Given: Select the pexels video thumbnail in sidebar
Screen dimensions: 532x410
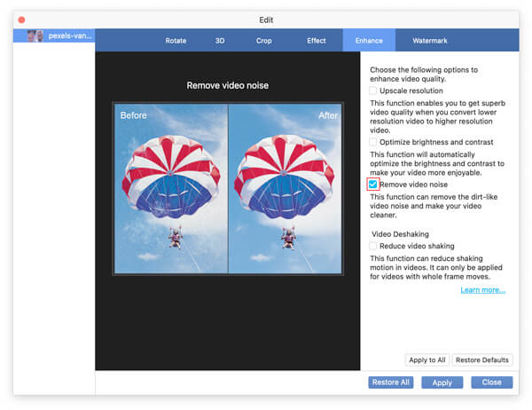Looking at the screenshot, I should [35, 36].
